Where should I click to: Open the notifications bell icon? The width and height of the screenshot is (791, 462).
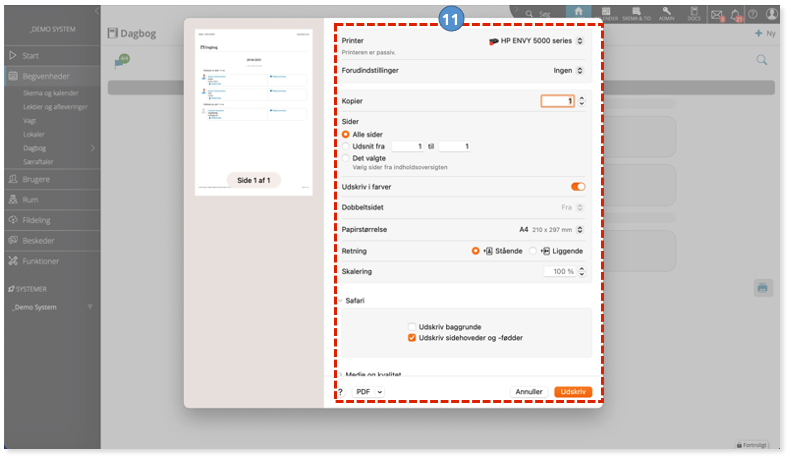coord(736,15)
